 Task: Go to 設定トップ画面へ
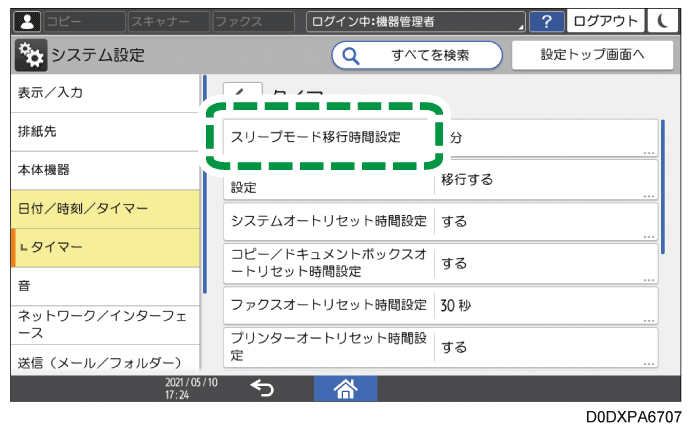(592, 55)
